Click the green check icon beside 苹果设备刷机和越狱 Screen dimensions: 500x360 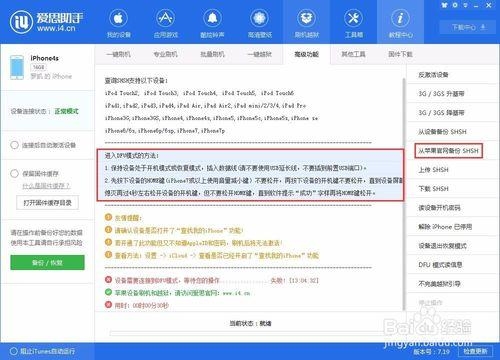click(x=108, y=292)
